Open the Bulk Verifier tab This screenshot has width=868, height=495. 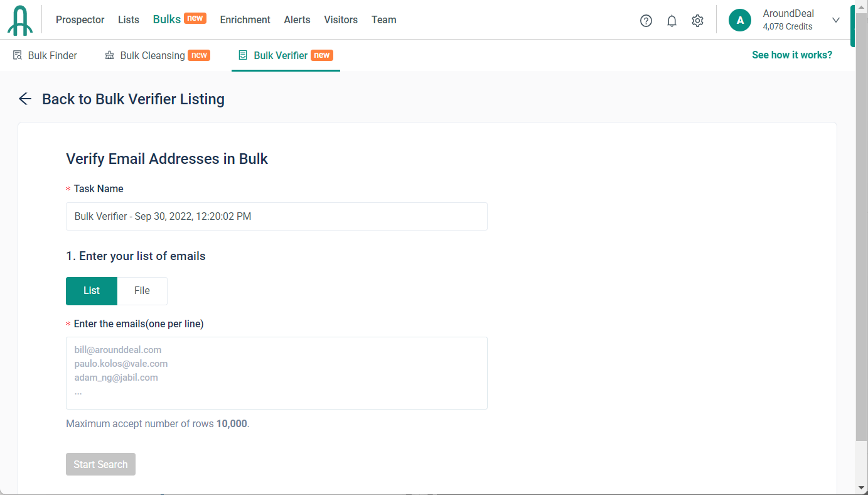coord(281,55)
